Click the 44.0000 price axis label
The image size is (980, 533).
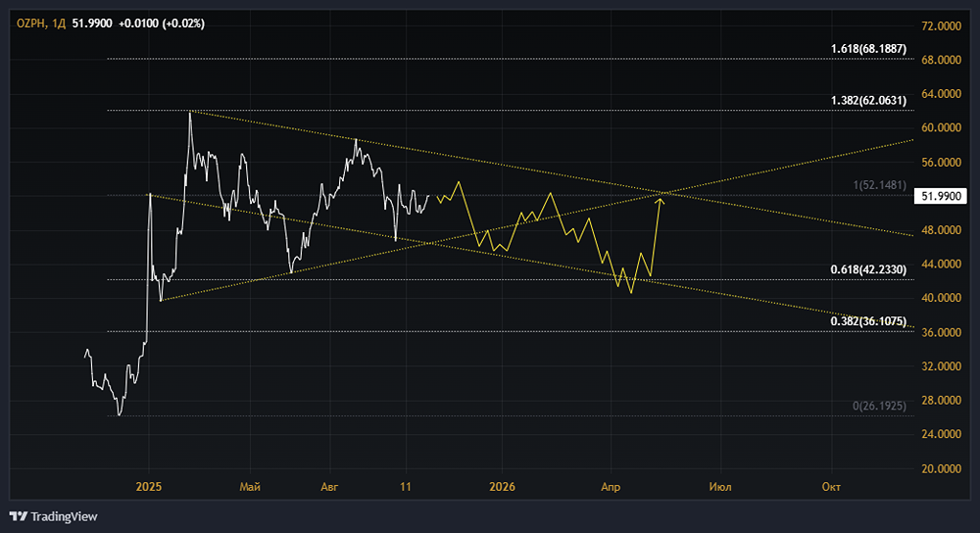coord(941,264)
